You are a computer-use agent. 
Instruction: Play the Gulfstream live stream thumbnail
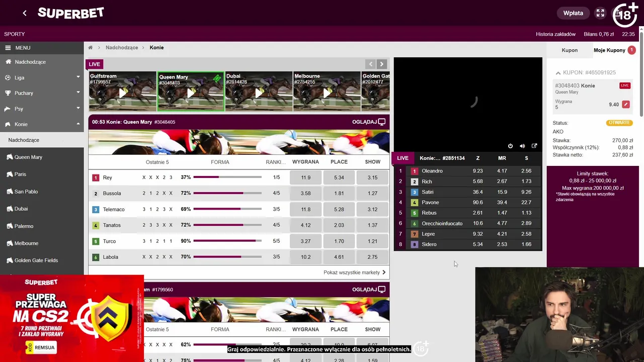tap(123, 91)
